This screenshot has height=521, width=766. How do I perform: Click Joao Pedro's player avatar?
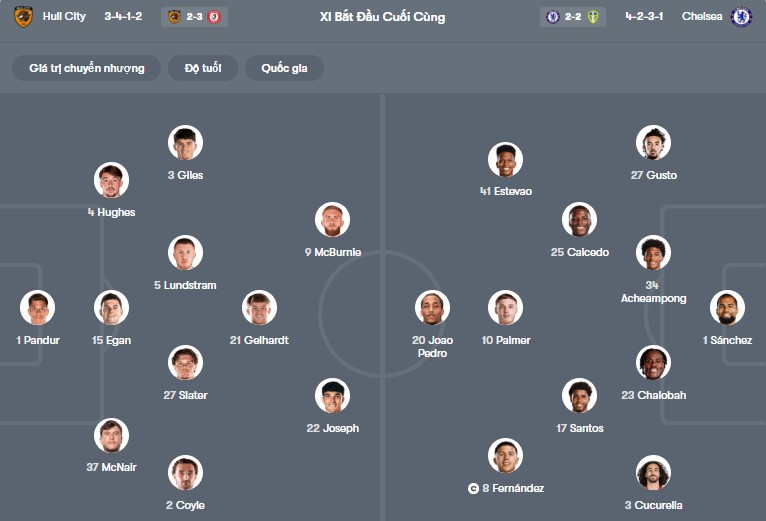[x=432, y=308]
